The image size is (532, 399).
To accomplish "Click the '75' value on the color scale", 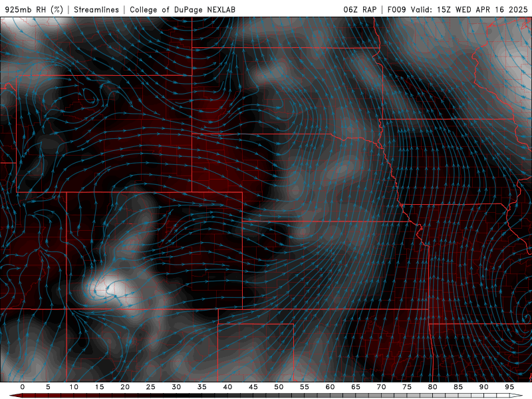I will (x=407, y=387).
